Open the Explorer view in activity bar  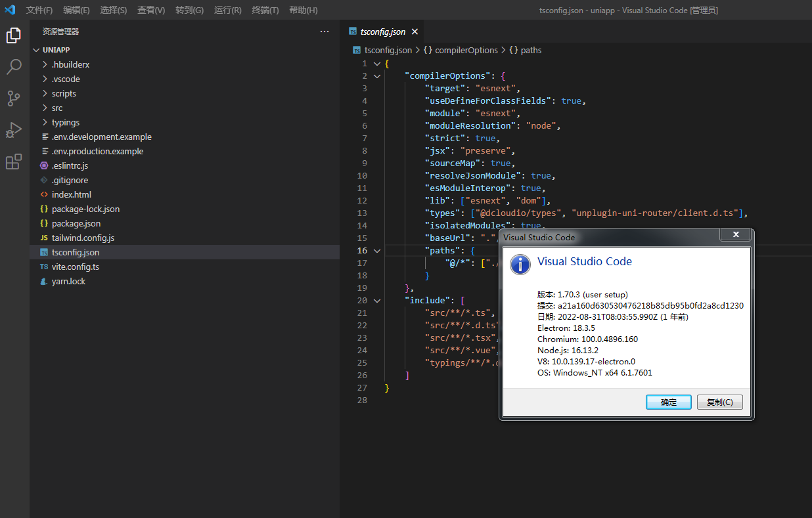point(14,35)
